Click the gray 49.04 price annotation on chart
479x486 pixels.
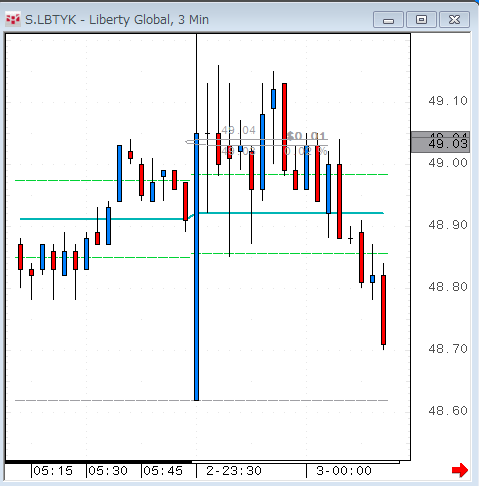(x=238, y=130)
